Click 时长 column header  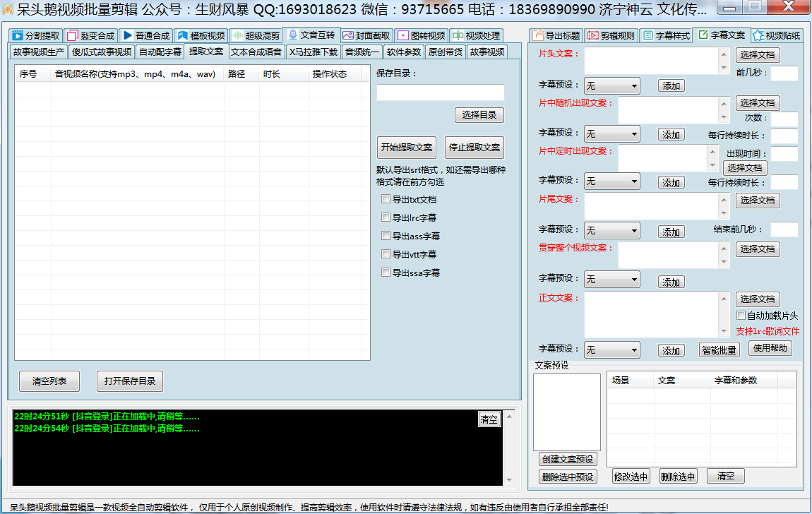284,74
